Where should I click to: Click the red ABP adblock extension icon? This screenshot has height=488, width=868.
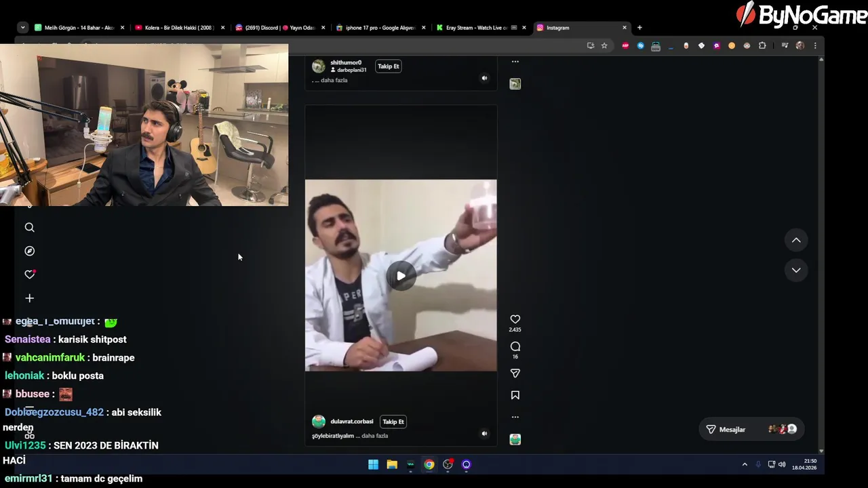coord(625,45)
